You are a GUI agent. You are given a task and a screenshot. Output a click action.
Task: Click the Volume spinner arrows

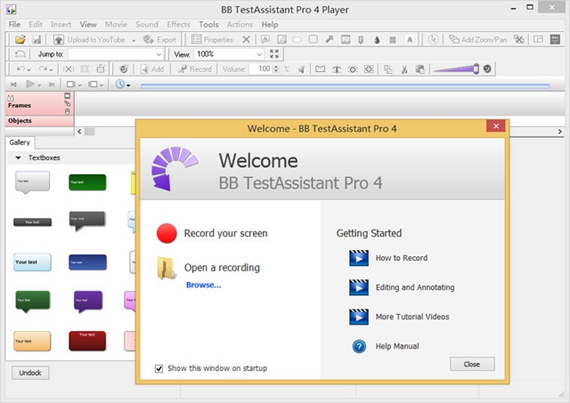[276, 69]
